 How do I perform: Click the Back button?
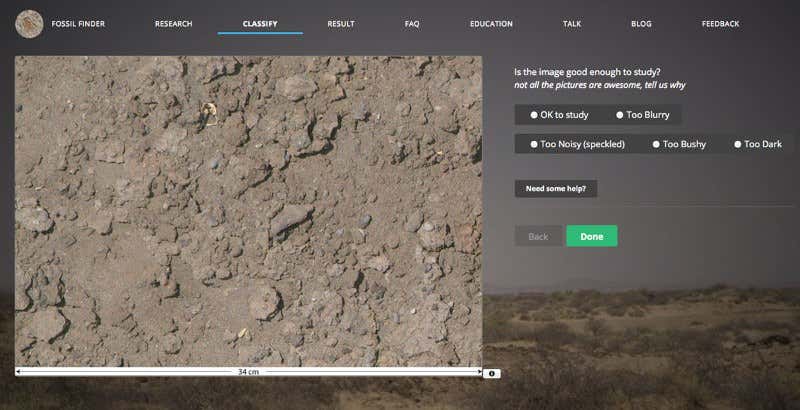click(x=538, y=236)
